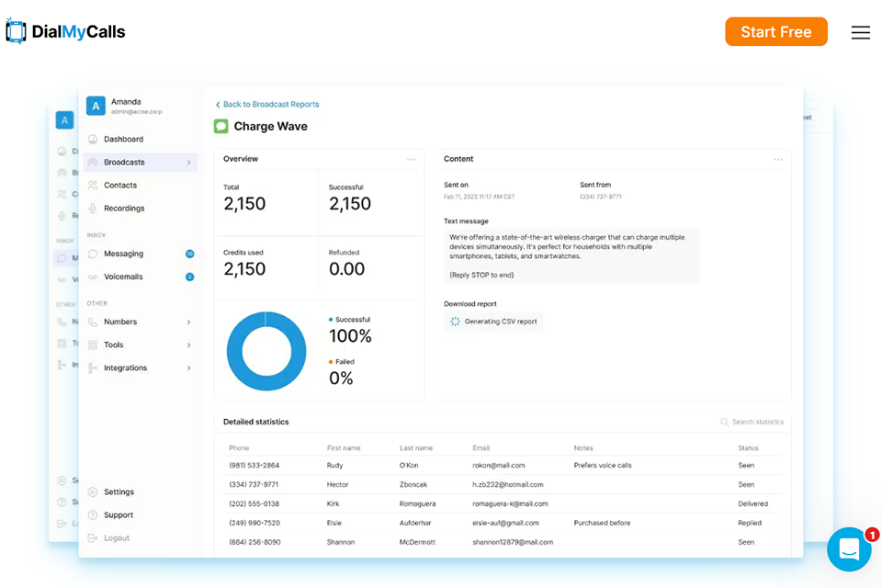Click the Dashboard sidebar icon

coord(93,139)
